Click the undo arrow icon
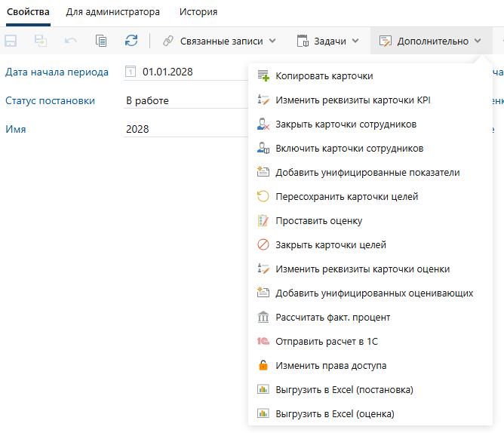The image size is (504, 433). 71,41
